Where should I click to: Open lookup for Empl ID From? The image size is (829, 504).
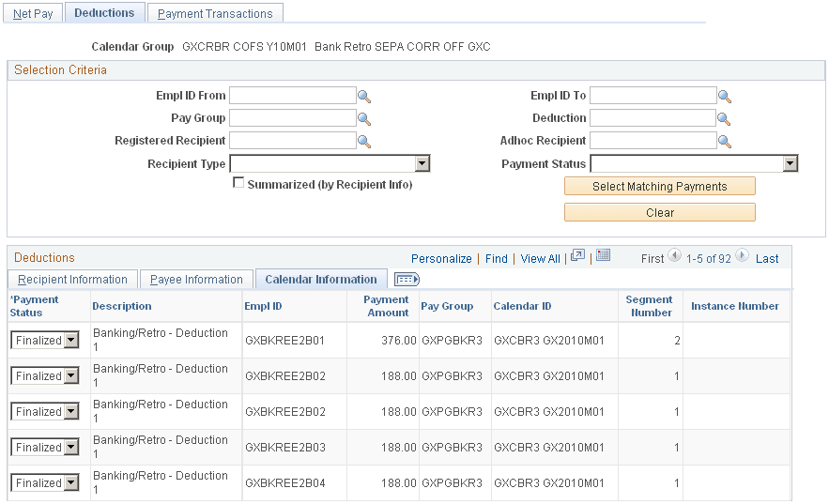click(364, 96)
